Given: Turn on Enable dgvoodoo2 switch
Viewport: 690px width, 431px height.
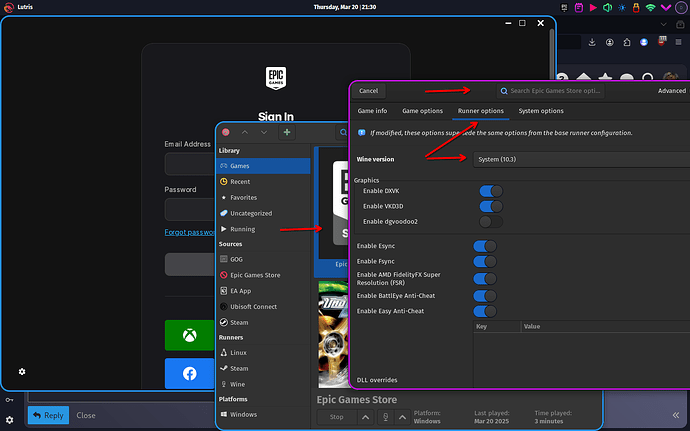Looking at the screenshot, I should click(491, 222).
